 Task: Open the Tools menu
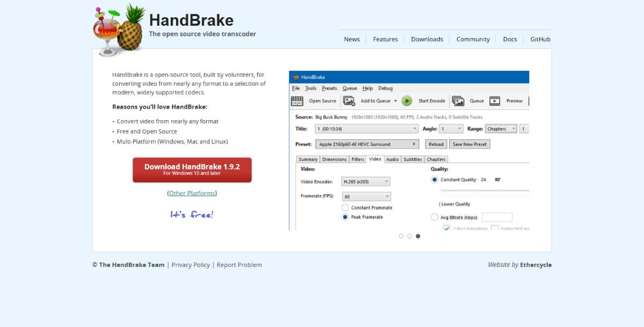[311, 88]
